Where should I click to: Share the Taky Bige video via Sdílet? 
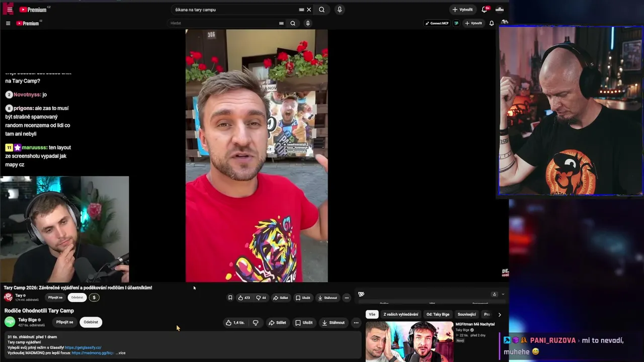pos(278,323)
